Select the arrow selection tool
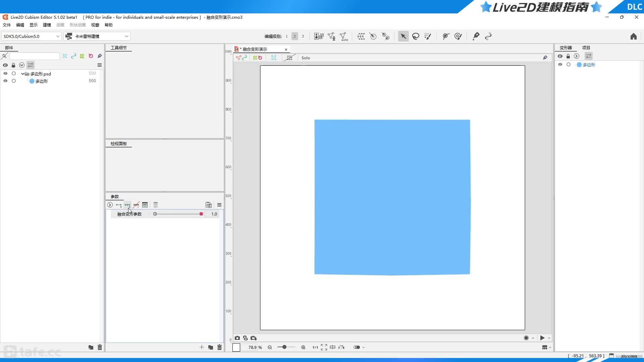The image size is (644, 362). (403, 36)
